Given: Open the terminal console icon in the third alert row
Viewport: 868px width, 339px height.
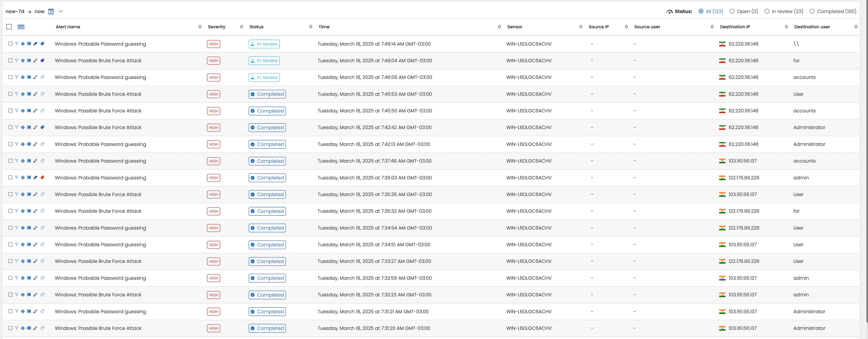Looking at the screenshot, I should 29,77.
